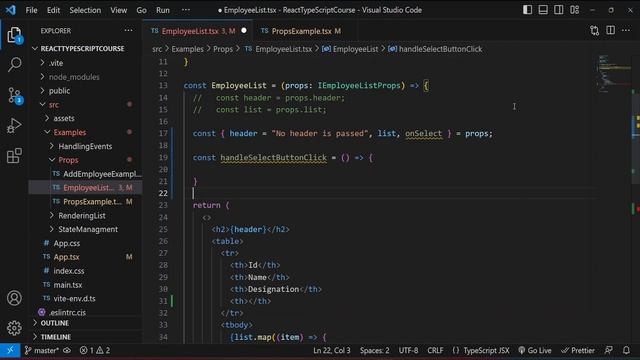
Task: Open the Extensions view icon
Action: (14, 156)
